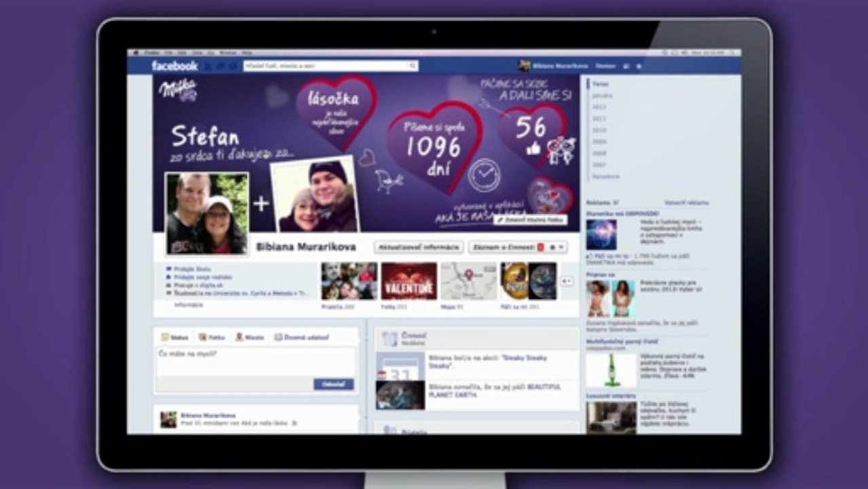
Task: Click the university study detail line
Action: click(241, 293)
